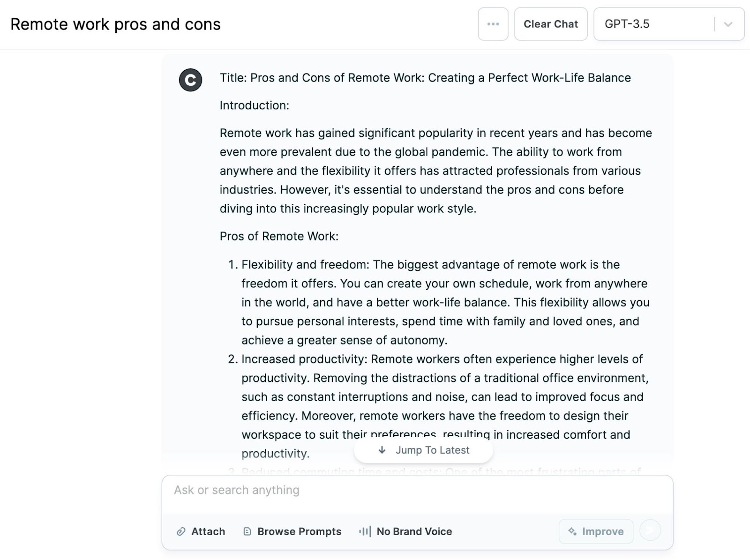Viewport: 750px width, 560px height.
Task: Click the send message arrow icon
Action: point(650,531)
